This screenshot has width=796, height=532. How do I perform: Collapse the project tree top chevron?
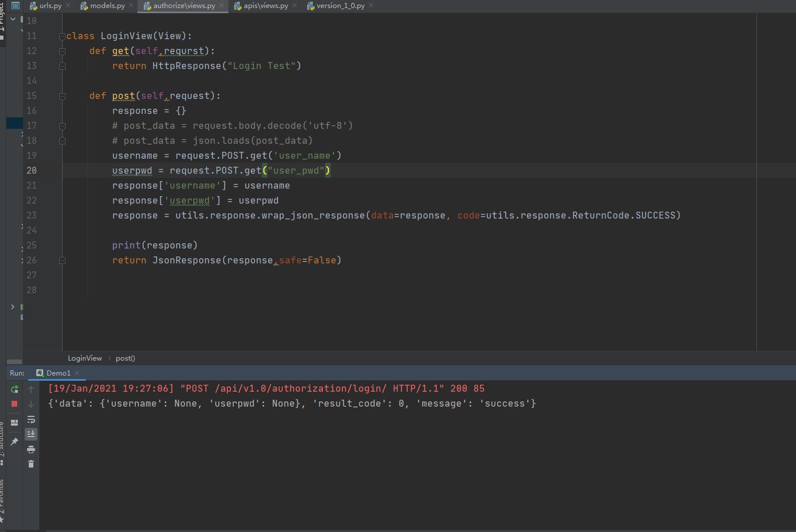(x=13, y=20)
